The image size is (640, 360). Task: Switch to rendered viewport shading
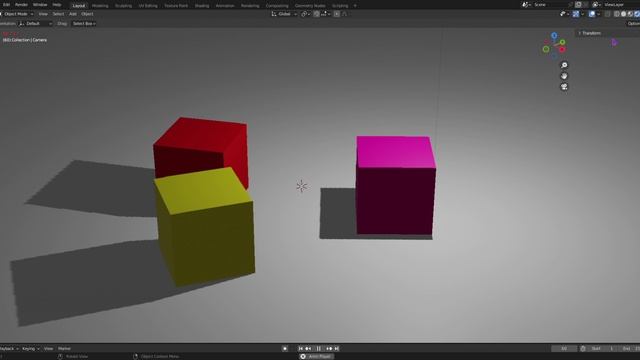[637, 14]
